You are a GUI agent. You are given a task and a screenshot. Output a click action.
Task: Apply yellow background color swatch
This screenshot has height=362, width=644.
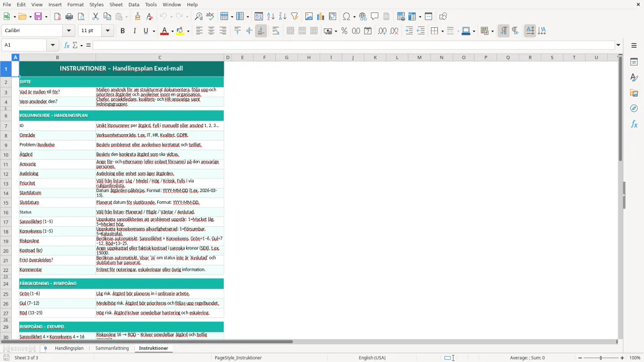click(180, 31)
